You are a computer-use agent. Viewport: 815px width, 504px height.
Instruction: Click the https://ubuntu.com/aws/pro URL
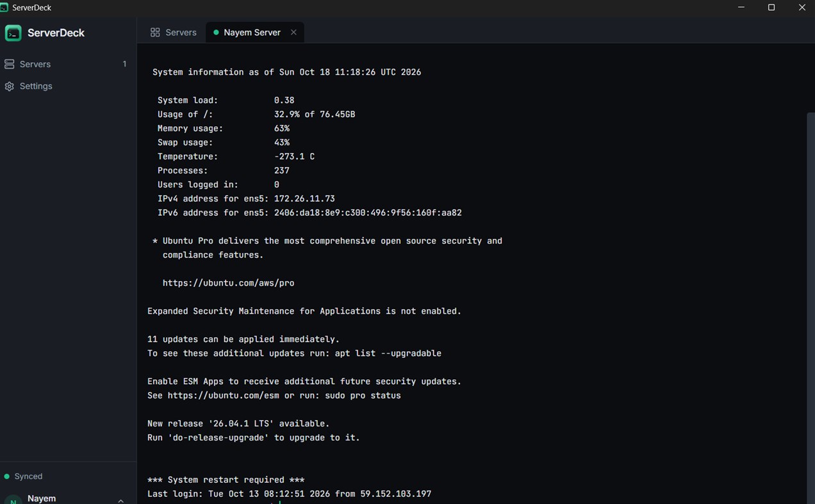228,283
